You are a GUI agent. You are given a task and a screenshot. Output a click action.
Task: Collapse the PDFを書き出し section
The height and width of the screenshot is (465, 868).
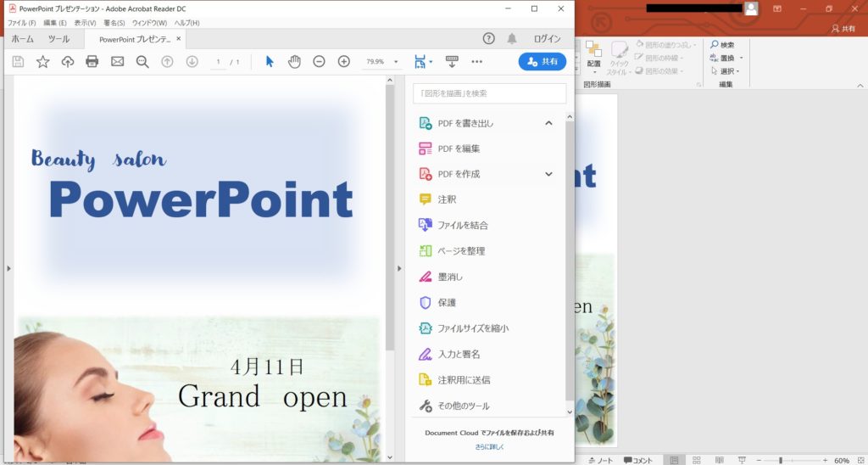(x=548, y=123)
